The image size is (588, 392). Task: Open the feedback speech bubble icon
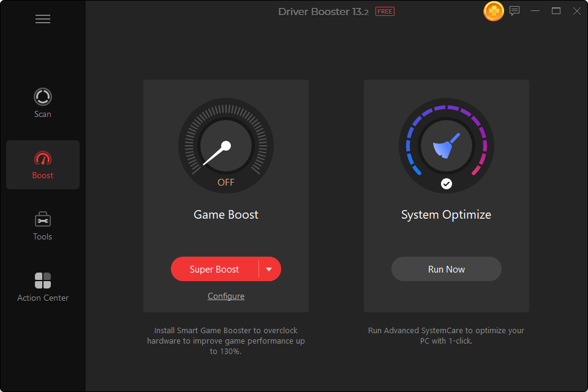click(x=514, y=11)
